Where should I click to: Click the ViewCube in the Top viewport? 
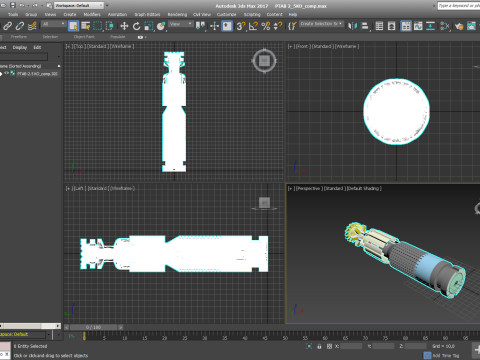coord(264,61)
